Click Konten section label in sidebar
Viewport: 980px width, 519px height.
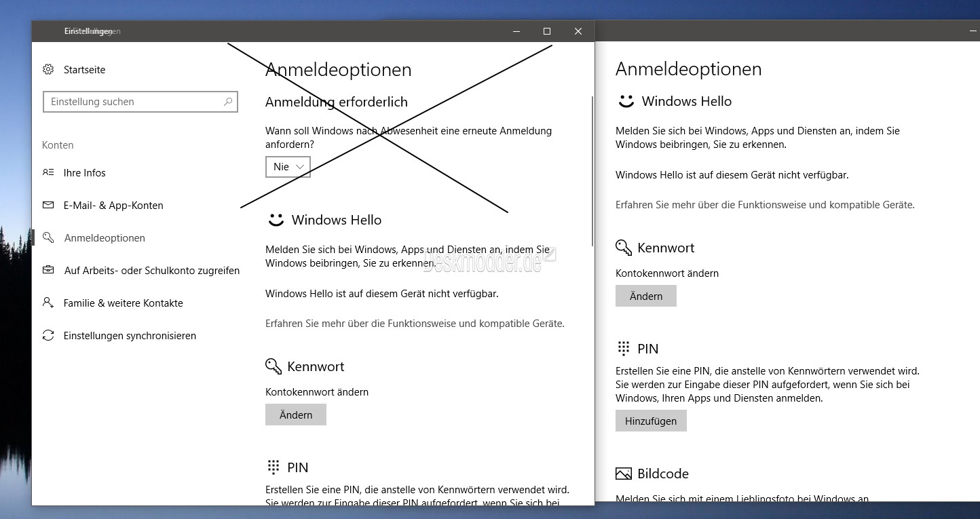pyautogui.click(x=58, y=145)
